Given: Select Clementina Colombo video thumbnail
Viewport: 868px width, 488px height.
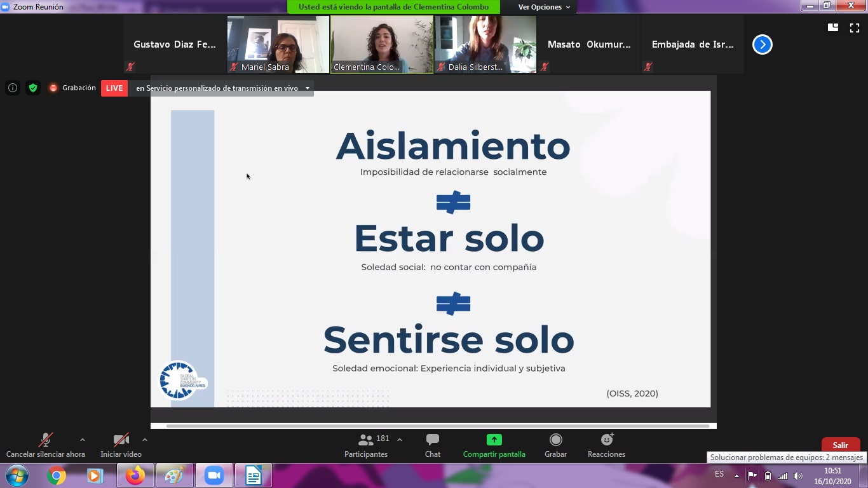Looking at the screenshot, I should [382, 44].
